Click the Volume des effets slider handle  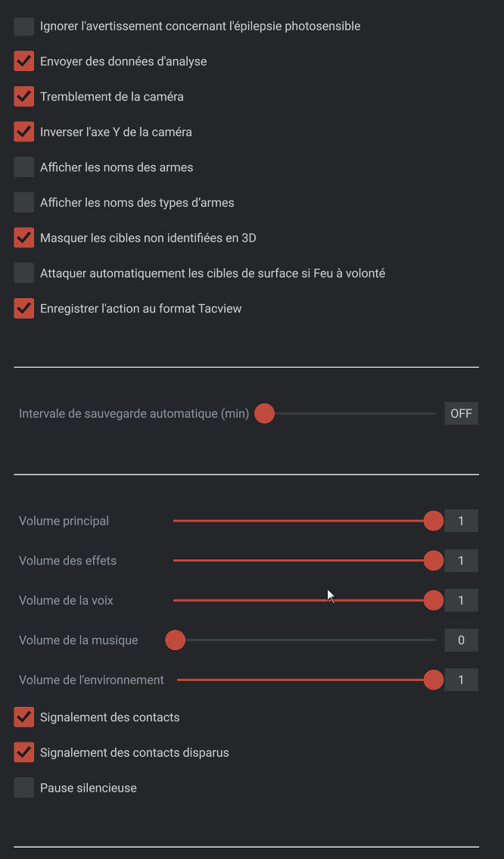[x=433, y=561]
